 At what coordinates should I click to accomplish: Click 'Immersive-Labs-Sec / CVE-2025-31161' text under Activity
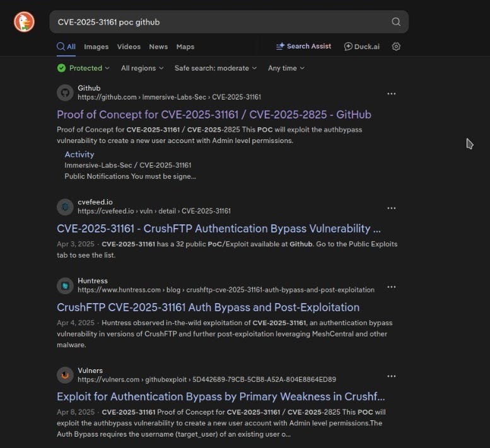pos(128,165)
